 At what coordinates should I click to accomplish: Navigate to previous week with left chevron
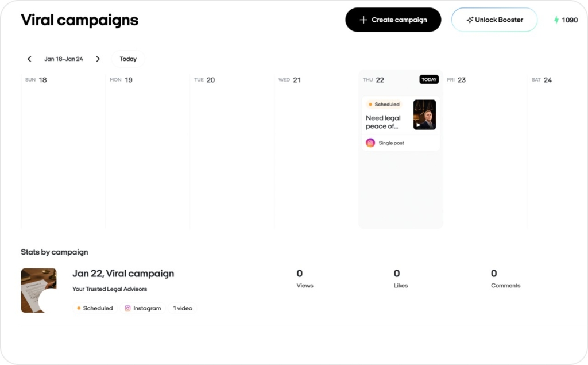click(x=29, y=59)
